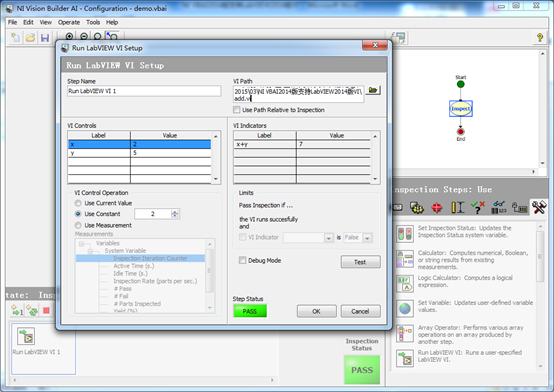Open the True/False condition dropdown
Screen dimensions: 554x392
[x=358, y=238]
